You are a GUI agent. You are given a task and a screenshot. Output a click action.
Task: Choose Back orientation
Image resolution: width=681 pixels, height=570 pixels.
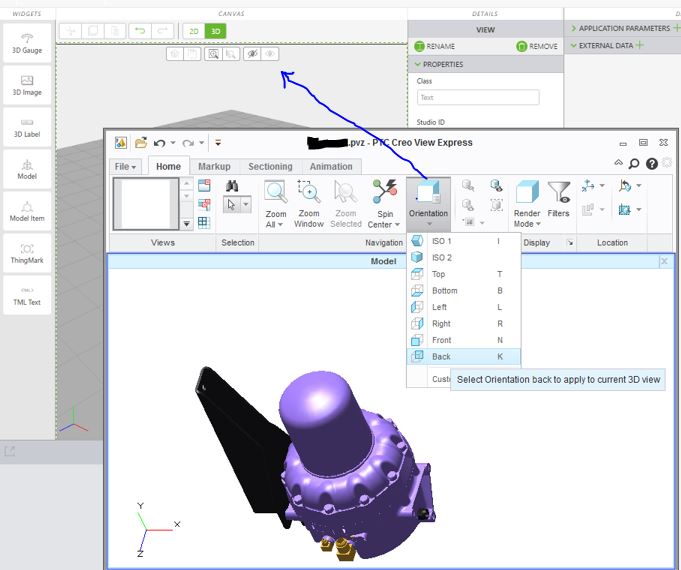click(463, 357)
